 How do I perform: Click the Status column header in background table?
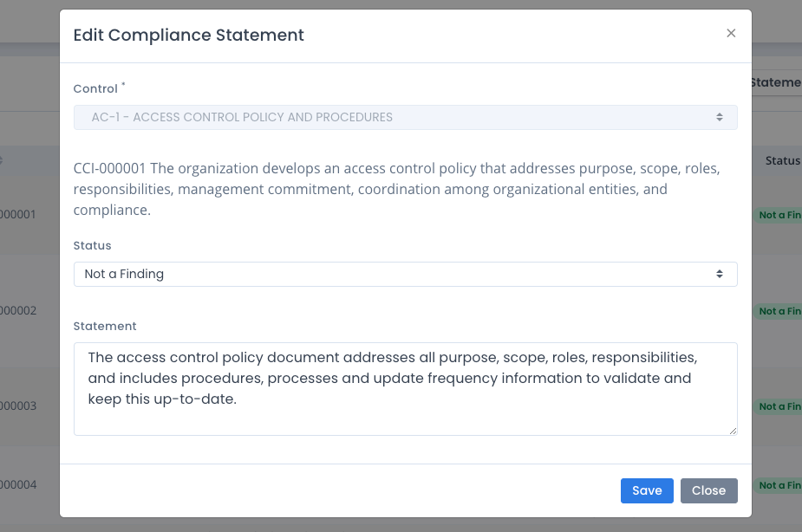coord(783,160)
